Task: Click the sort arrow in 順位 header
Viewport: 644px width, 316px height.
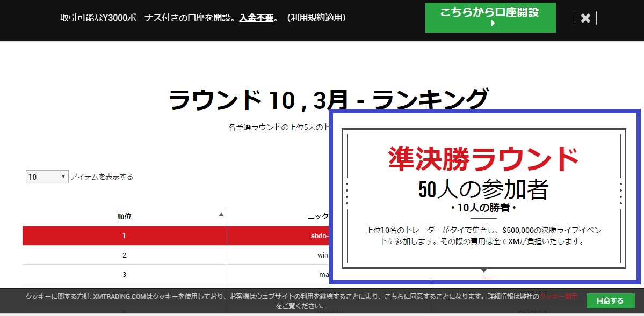Action: (x=221, y=215)
